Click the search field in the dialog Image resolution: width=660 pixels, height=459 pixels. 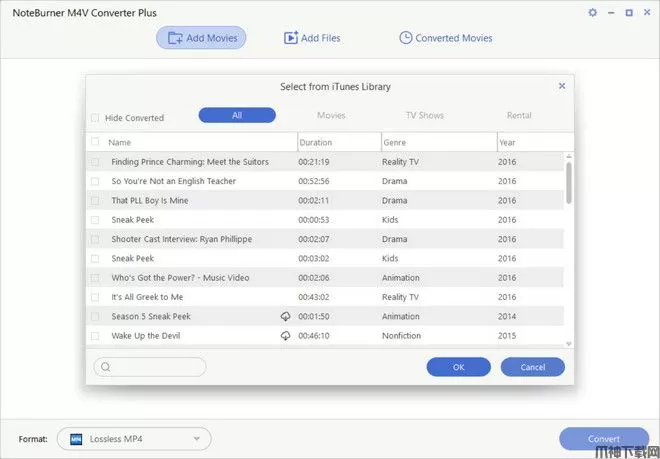coord(150,367)
